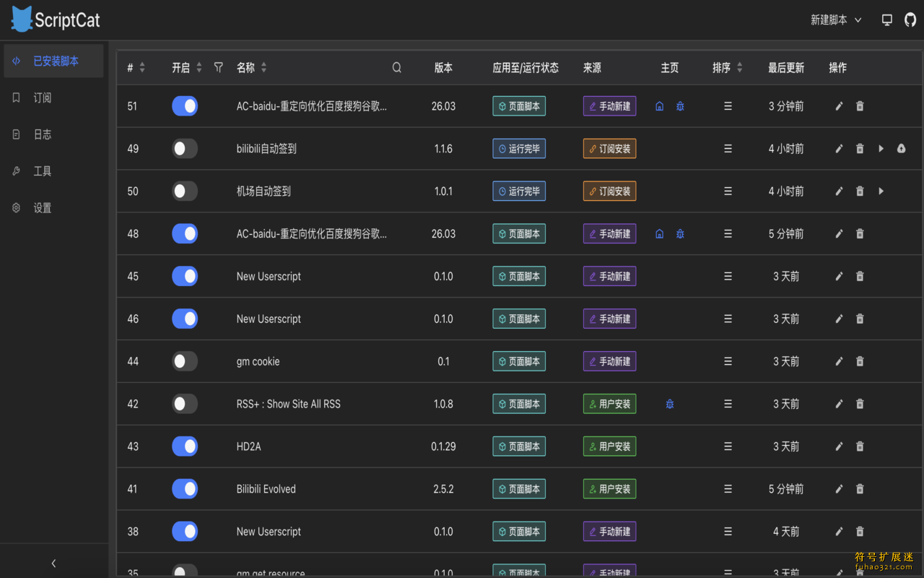Click sort handle on gm cookie row

[x=728, y=361]
